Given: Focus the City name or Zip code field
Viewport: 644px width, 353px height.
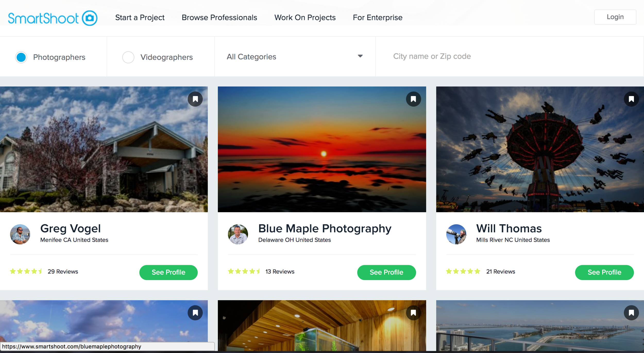Looking at the screenshot, I should coord(510,56).
